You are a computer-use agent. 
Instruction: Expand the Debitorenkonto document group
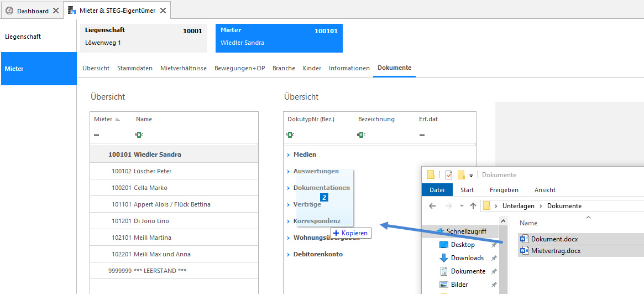(x=289, y=254)
